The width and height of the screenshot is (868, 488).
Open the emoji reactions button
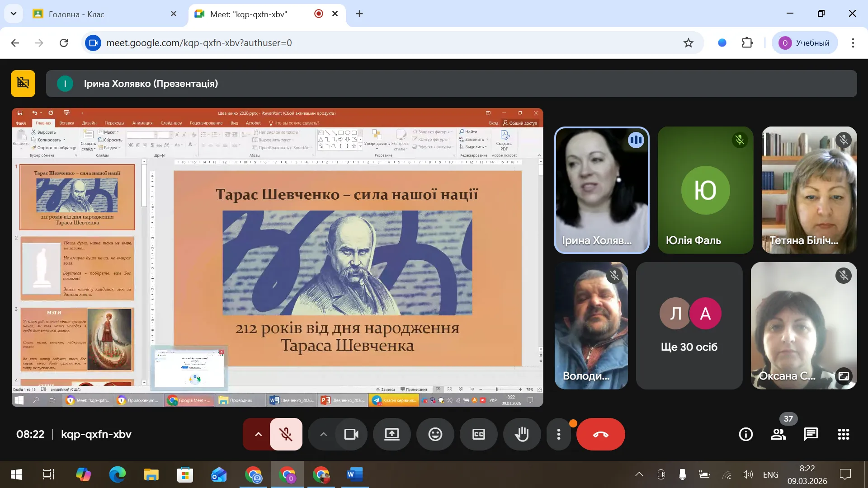pyautogui.click(x=435, y=434)
